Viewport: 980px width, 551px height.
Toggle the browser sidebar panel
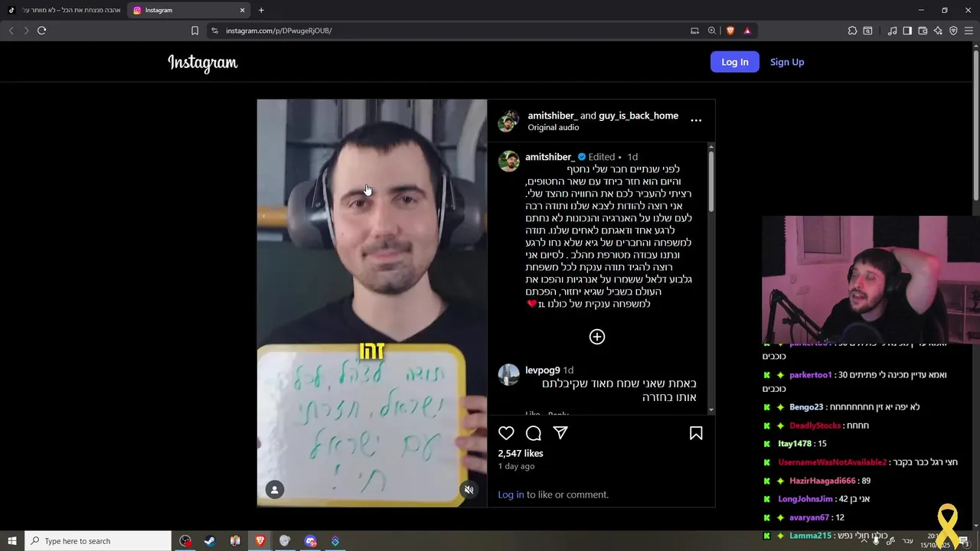(907, 31)
